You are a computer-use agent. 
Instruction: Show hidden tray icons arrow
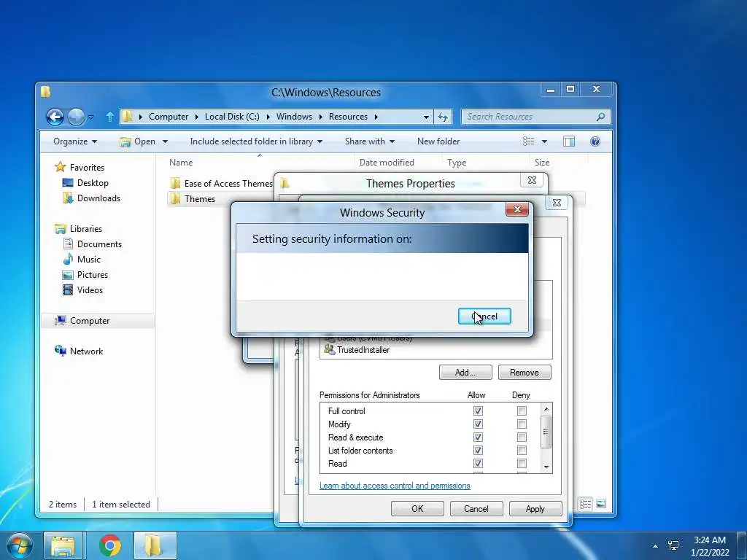(x=656, y=546)
